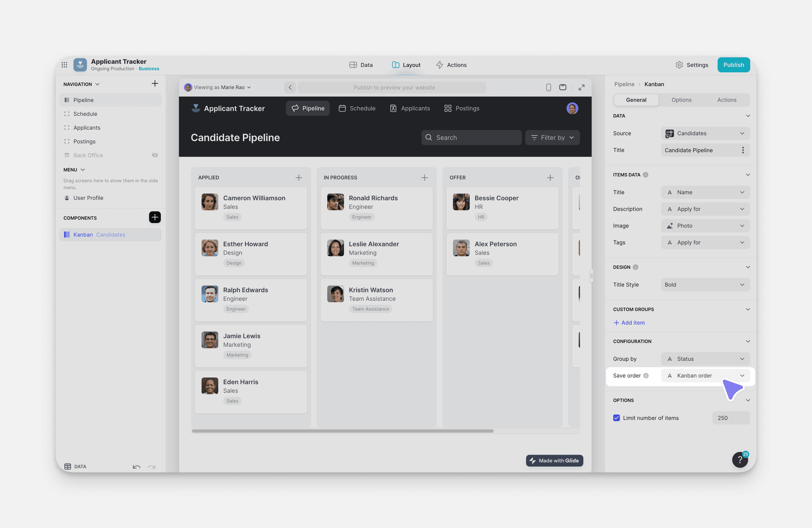Switch to the top Actions tab

pos(451,65)
